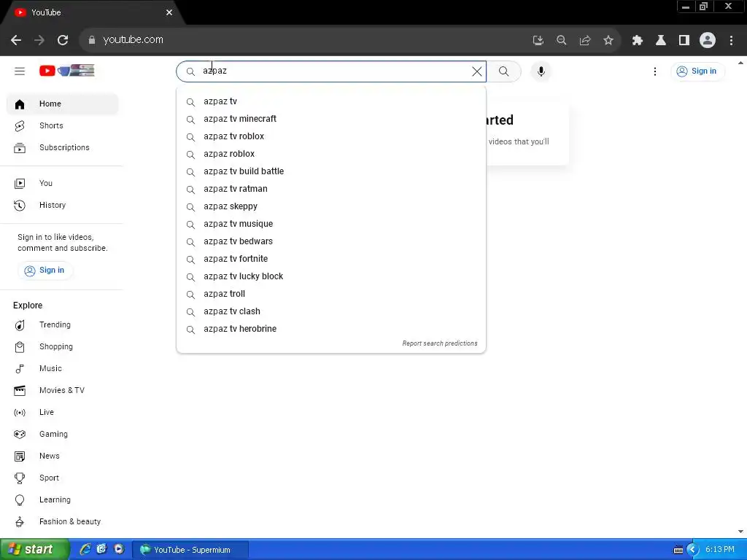Image resolution: width=747 pixels, height=560 pixels.
Task: Close the YouTube browser tab
Action: click(169, 13)
